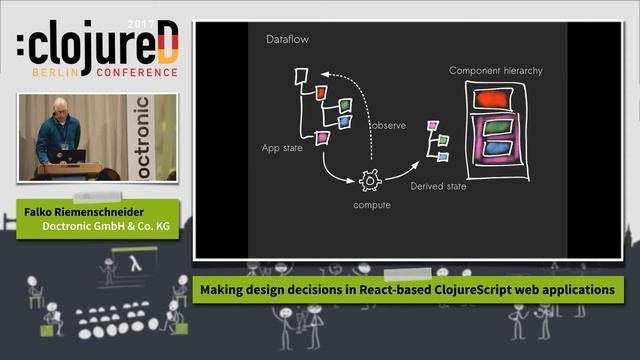This screenshot has height=360, width=640.
Task: Click the talk title banner about ClojureScript
Action: click(408, 290)
